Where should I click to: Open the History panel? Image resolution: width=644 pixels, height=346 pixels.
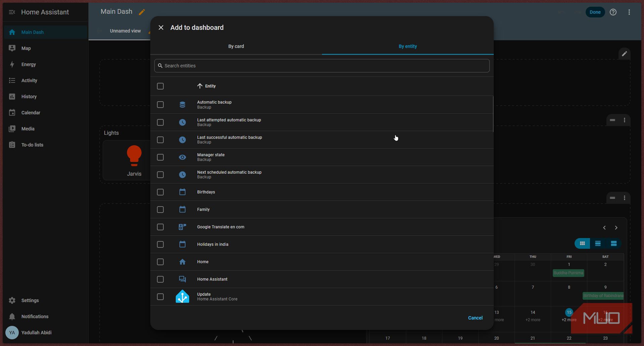tap(46, 97)
